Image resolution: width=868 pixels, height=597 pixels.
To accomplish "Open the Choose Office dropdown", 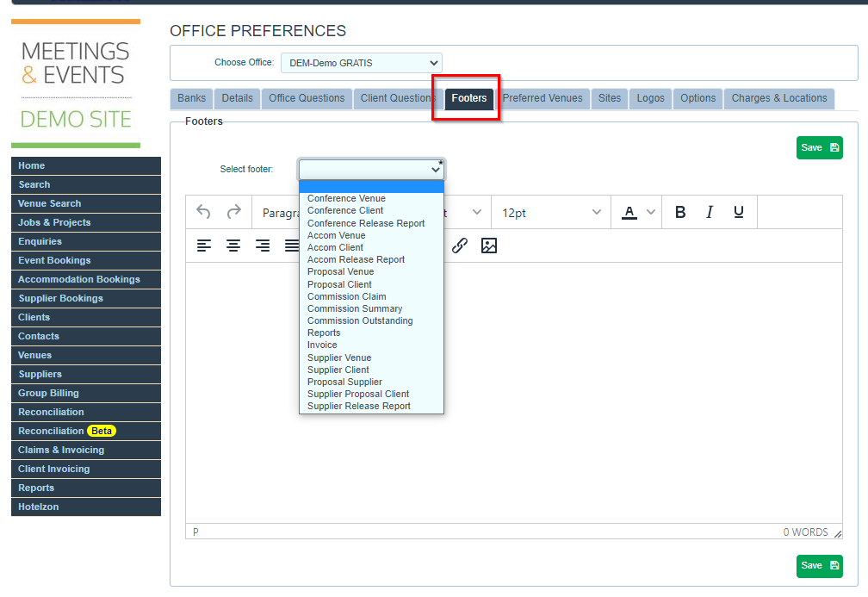I will (362, 63).
